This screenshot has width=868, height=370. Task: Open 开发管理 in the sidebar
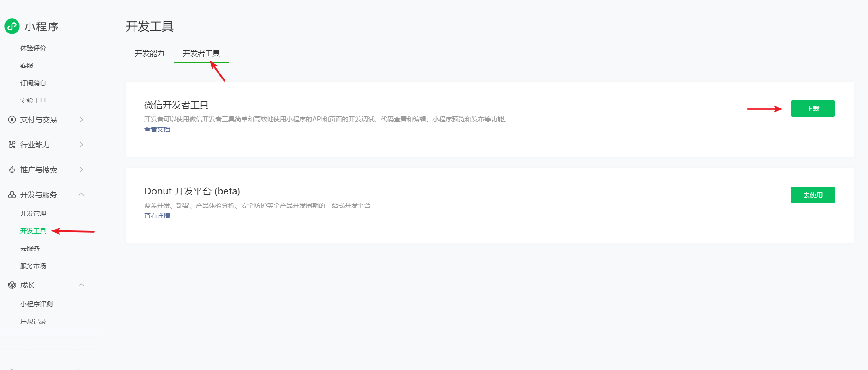pyautogui.click(x=33, y=213)
